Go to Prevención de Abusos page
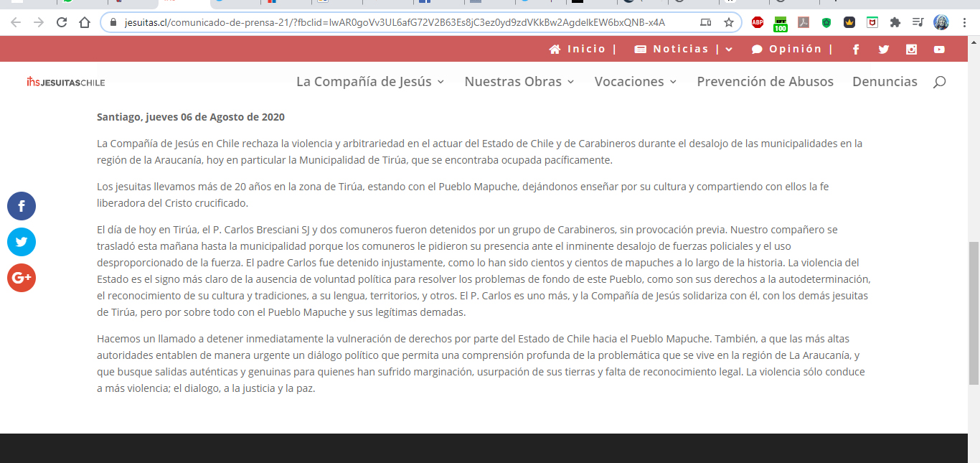Viewport: 980px width, 463px height. (765, 82)
